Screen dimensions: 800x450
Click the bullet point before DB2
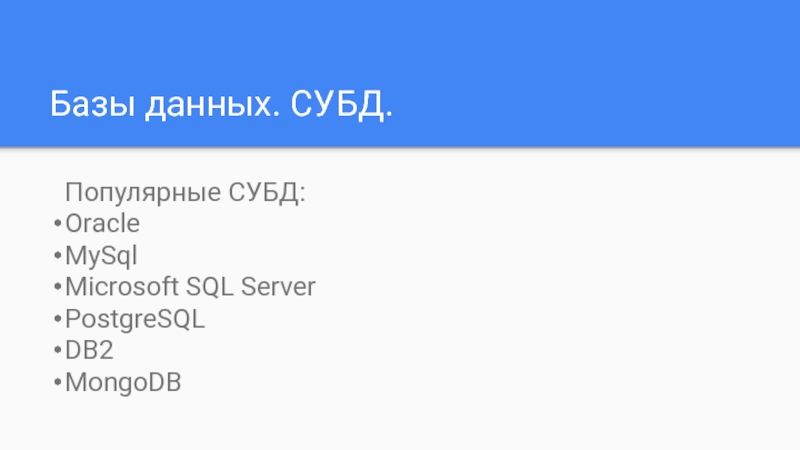tap(57, 352)
